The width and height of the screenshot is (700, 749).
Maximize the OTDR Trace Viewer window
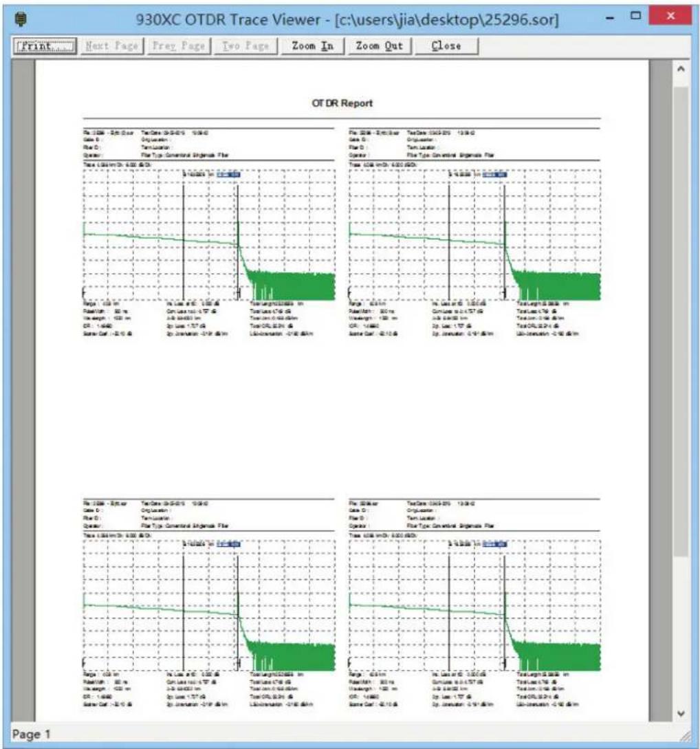point(635,16)
